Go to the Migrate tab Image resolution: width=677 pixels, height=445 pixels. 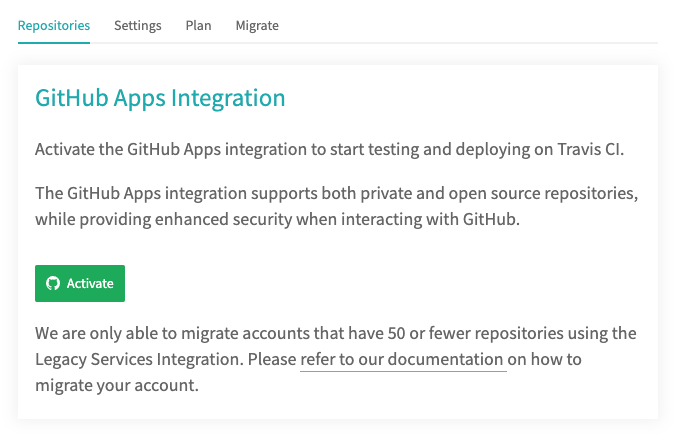(x=257, y=26)
